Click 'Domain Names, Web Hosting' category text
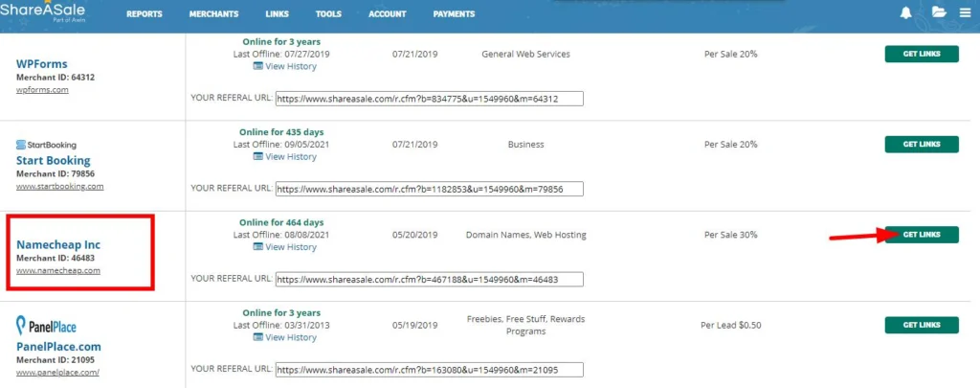This screenshot has width=980, height=388. tap(525, 235)
